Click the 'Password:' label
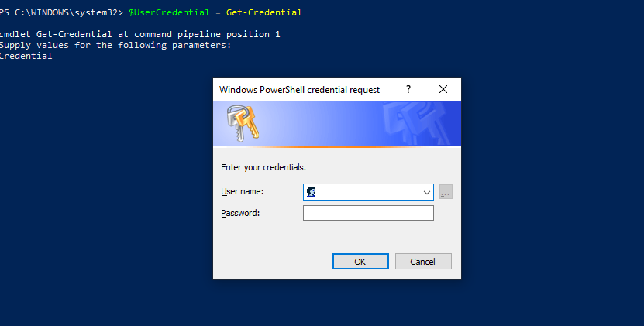 click(240, 213)
